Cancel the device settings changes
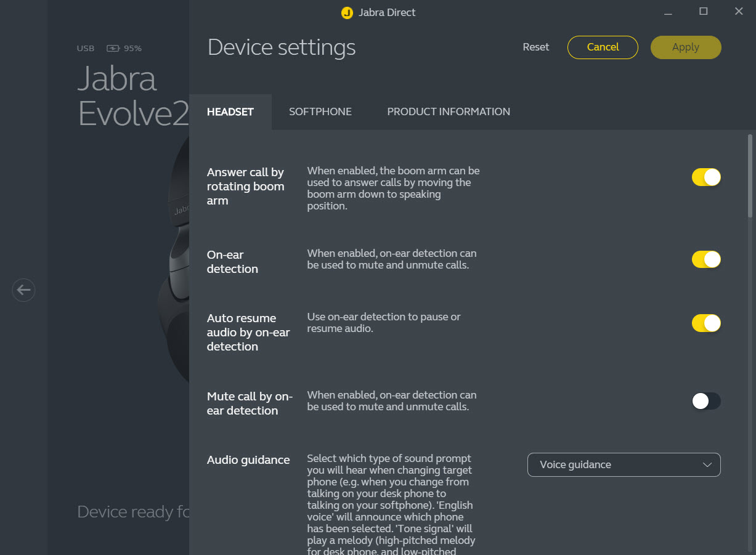Viewport: 756px width, 555px height. coord(603,47)
